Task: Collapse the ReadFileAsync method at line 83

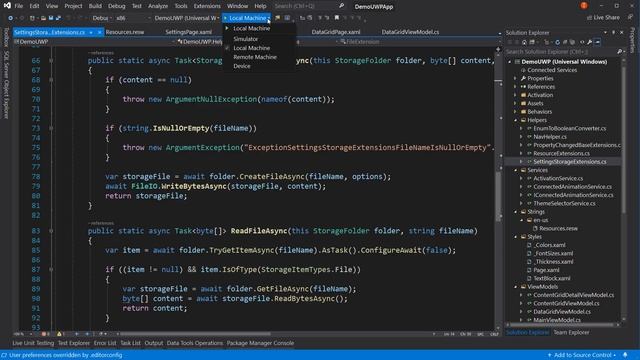Action: tap(51, 231)
